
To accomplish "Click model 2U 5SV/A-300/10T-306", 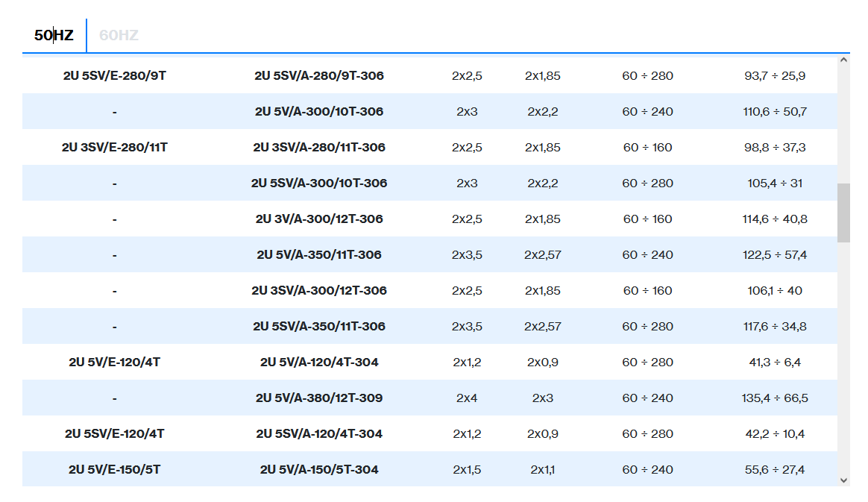I will point(319,183).
